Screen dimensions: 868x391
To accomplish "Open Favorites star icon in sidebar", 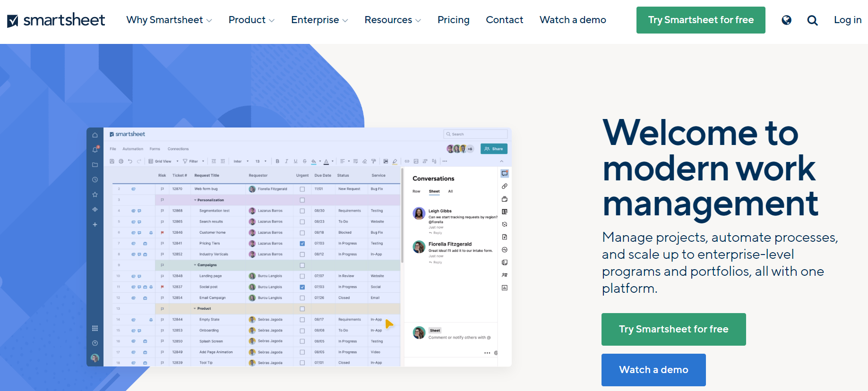I will pos(95,195).
